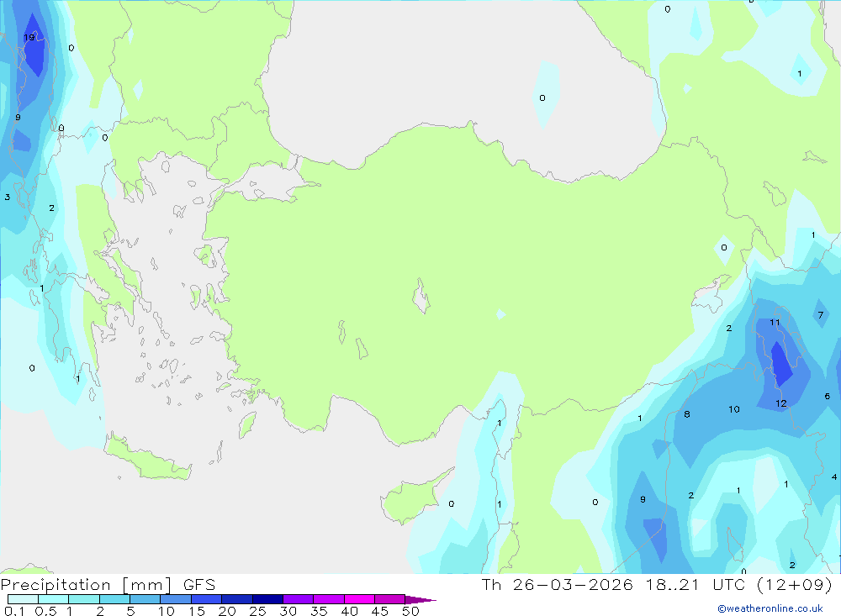This screenshot has width=841, height=616.
Task: Click the legend label '0.5'
Action: pos(45,611)
